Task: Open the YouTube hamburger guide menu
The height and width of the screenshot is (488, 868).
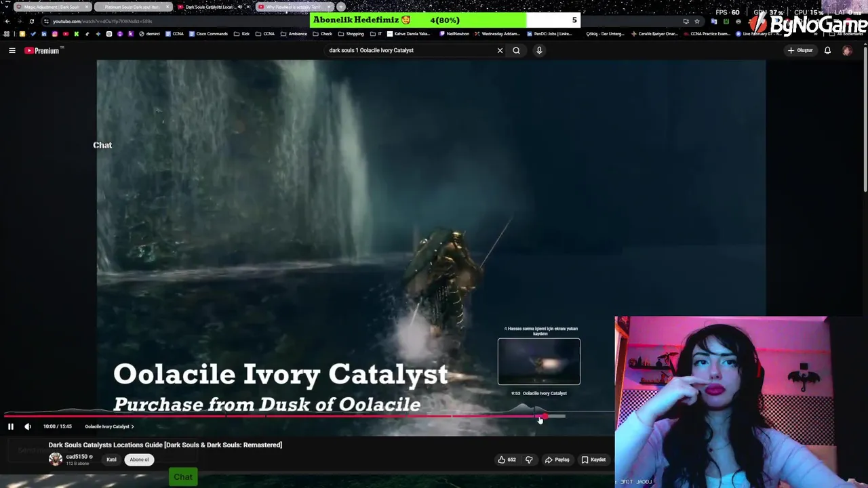Action: tap(12, 50)
